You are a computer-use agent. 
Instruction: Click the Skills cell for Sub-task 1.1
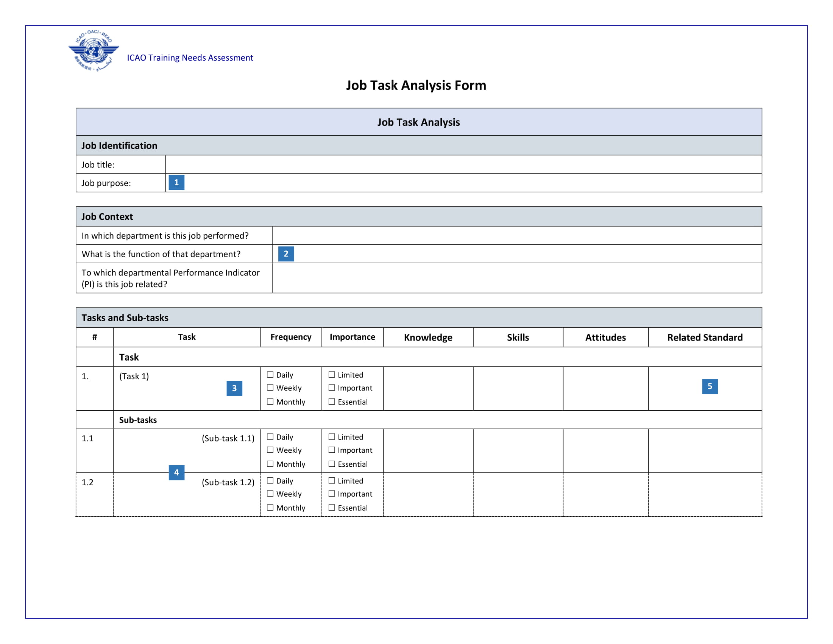tap(517, 450)
